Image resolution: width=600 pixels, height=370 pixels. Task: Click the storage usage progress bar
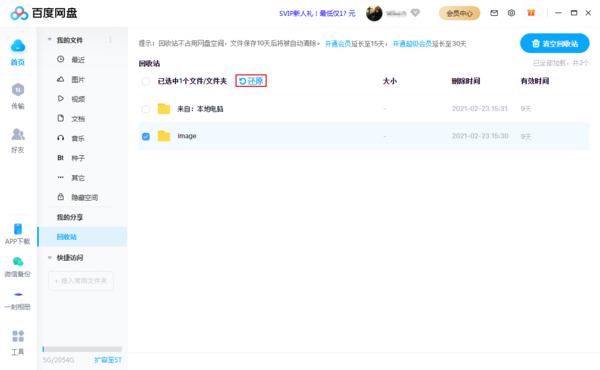pyautogui.click(x=82, y=349)
